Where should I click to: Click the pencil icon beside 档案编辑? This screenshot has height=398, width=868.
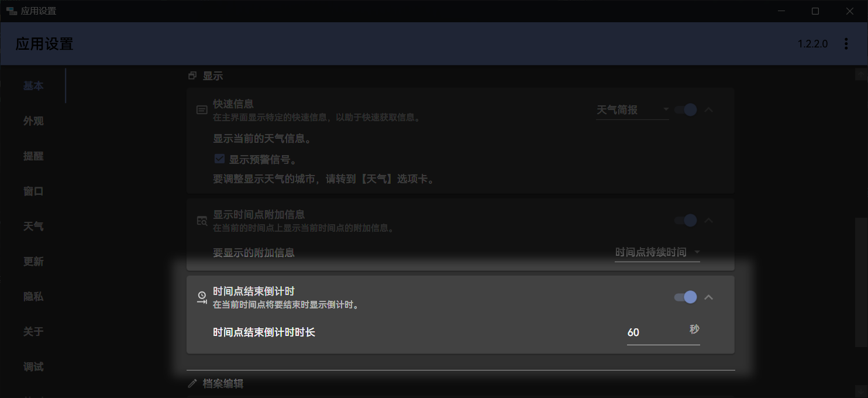[192, 383]
